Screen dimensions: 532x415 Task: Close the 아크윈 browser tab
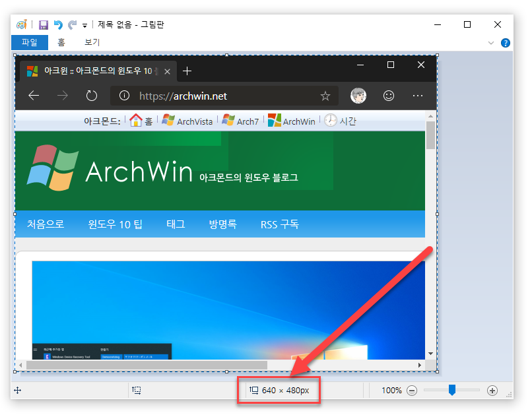click(167, 71)
